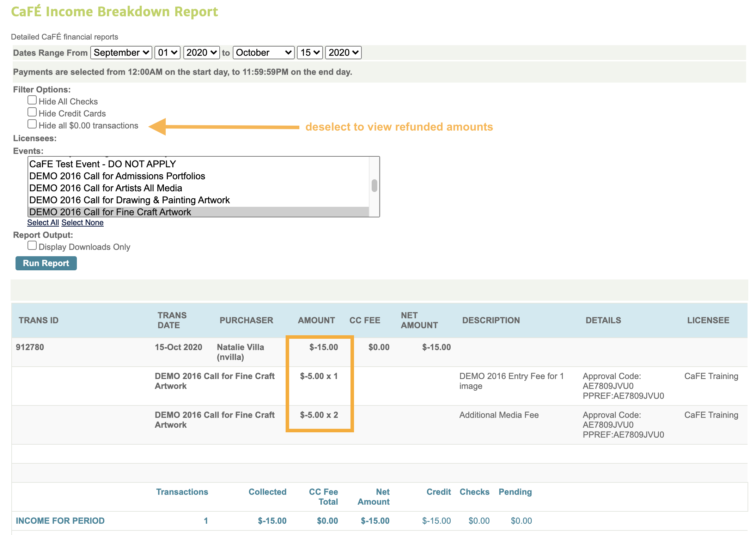The image size is (756, 535).
Task: Select DEMO 2016 Call for Fine Craft Artwork event
Action: (x=199, y=212)
